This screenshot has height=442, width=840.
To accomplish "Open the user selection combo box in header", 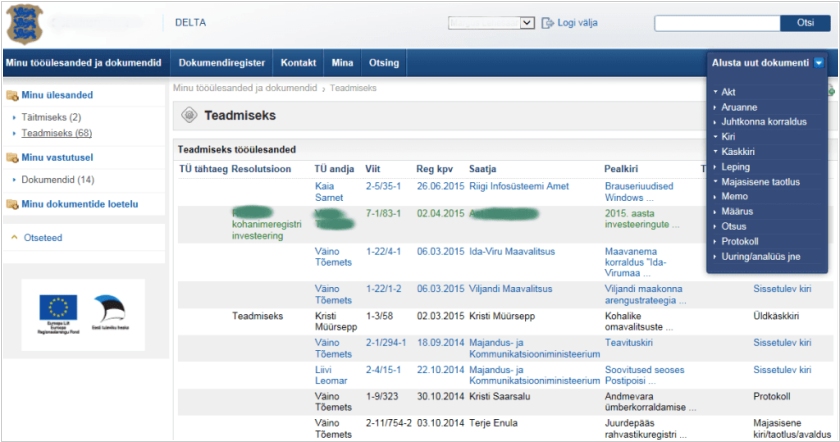I will tap(491, 23).
